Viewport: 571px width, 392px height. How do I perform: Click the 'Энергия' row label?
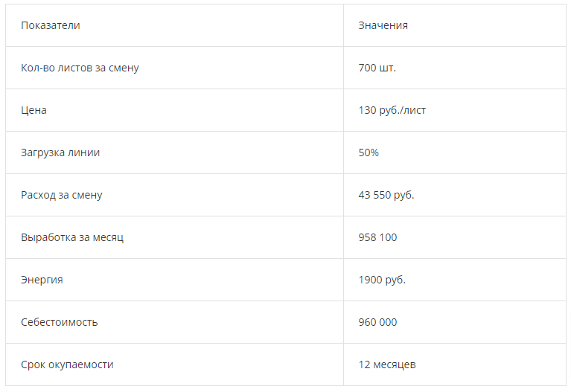42,280
